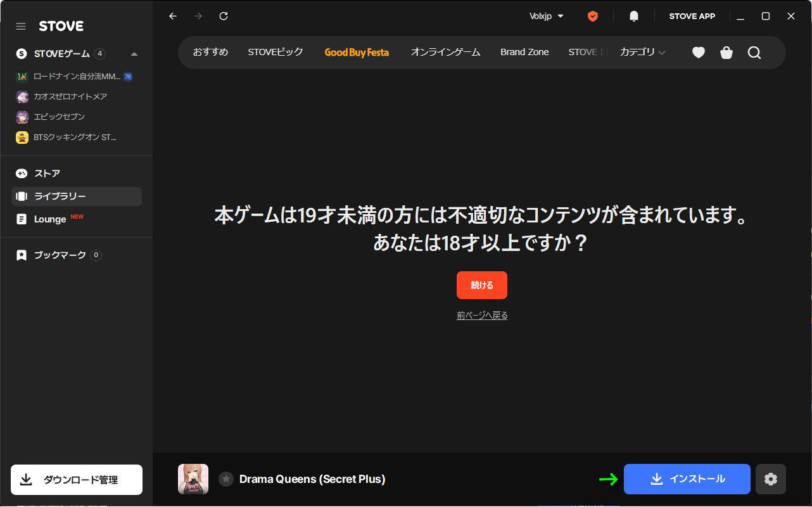Open ダウンロード管理 in the sidebar
Screen dimensions: 812x507
tap(77, 480)
